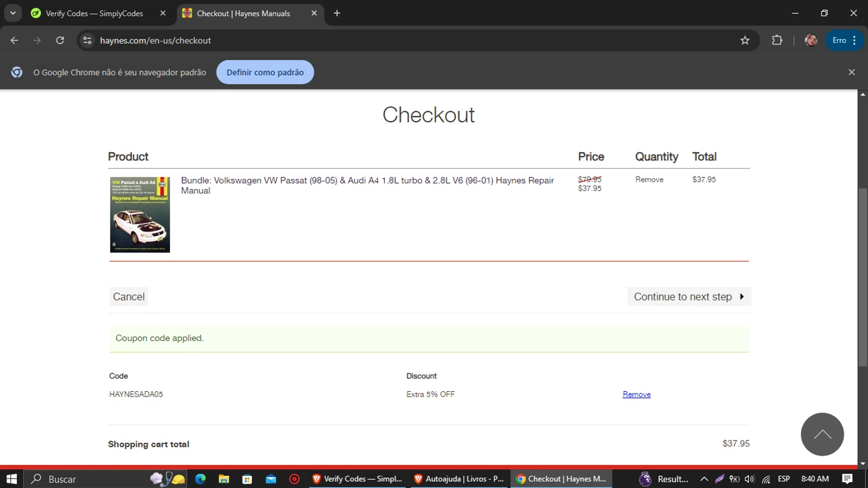Open the volume control tray icon
868x488 pixels.
pos(750,479)
